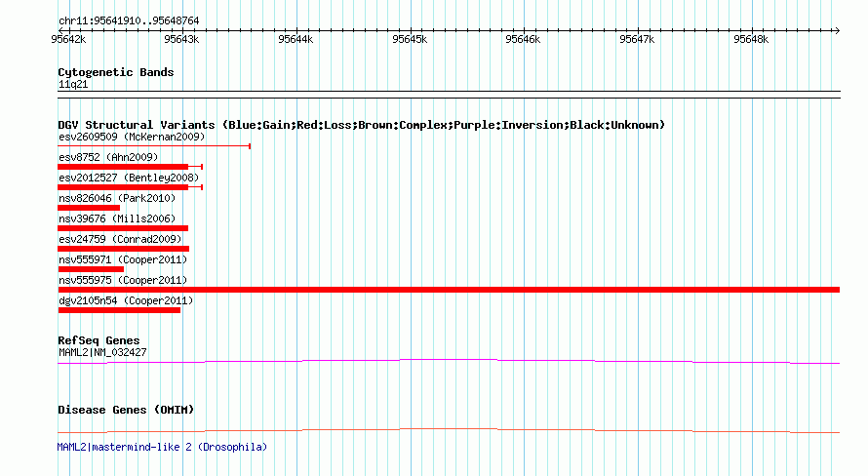Image resolution: width=868 pixels, height=476 pixels.
Task: Click the 95647k ruler tick label
Action: [x=637, y=39]
